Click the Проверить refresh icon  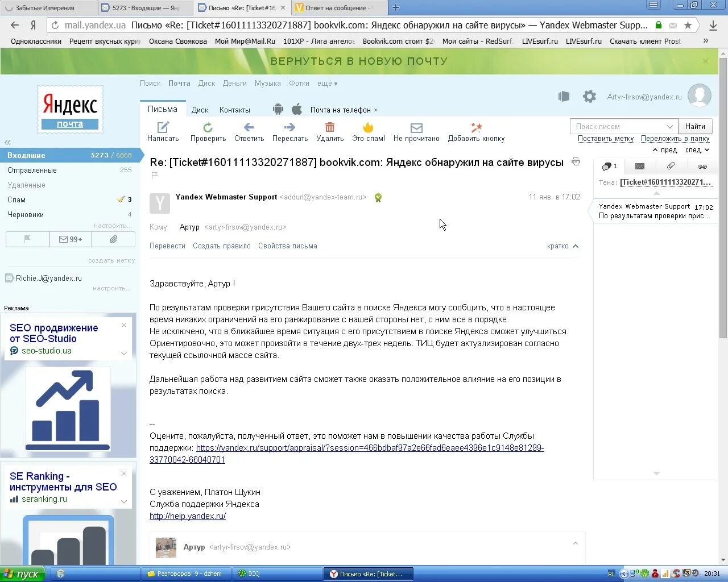pyautogui.click(x=208, y=127)
